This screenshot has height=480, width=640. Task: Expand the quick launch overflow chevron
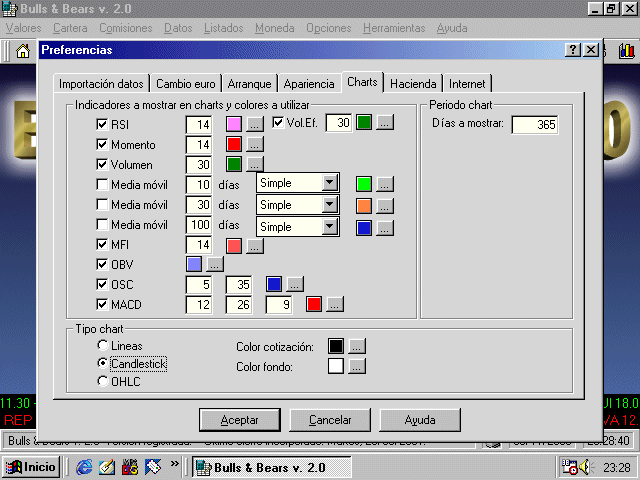[175, 464]
